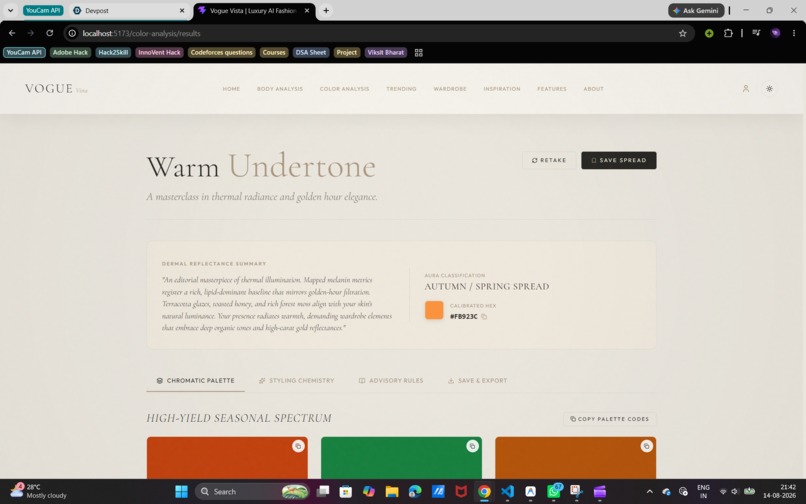Open the Chrome three-dot menu

[794, 33]
